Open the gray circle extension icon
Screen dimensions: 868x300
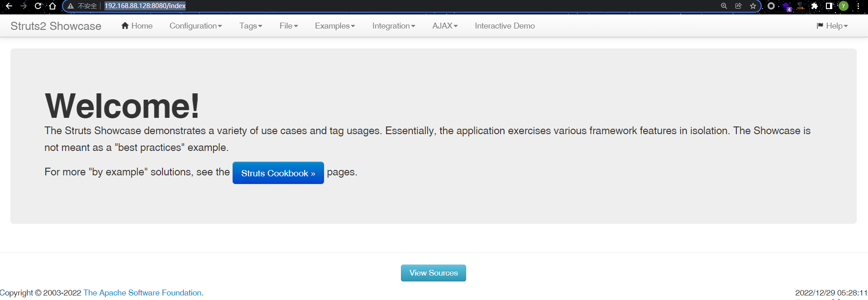pos(771,6)
